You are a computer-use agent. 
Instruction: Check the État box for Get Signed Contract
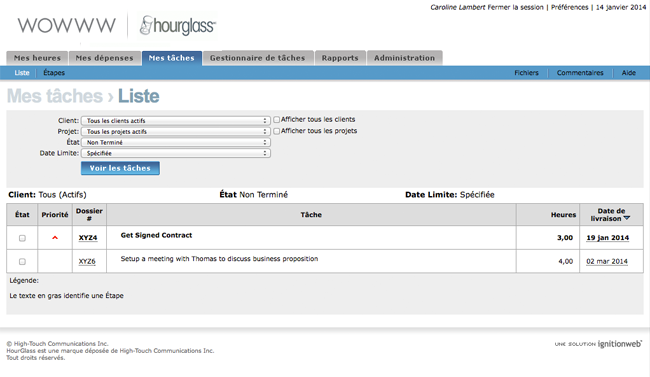(x=22, y=238)
